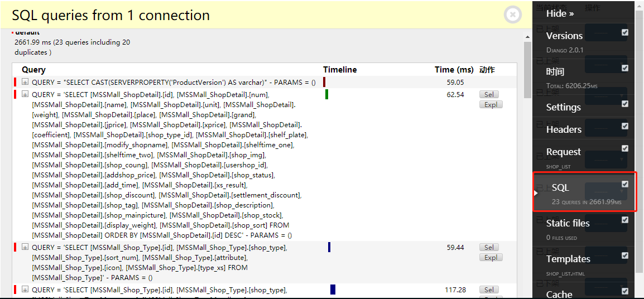Click Sel button for 59.44 ms query

click(x=488, y=248)
